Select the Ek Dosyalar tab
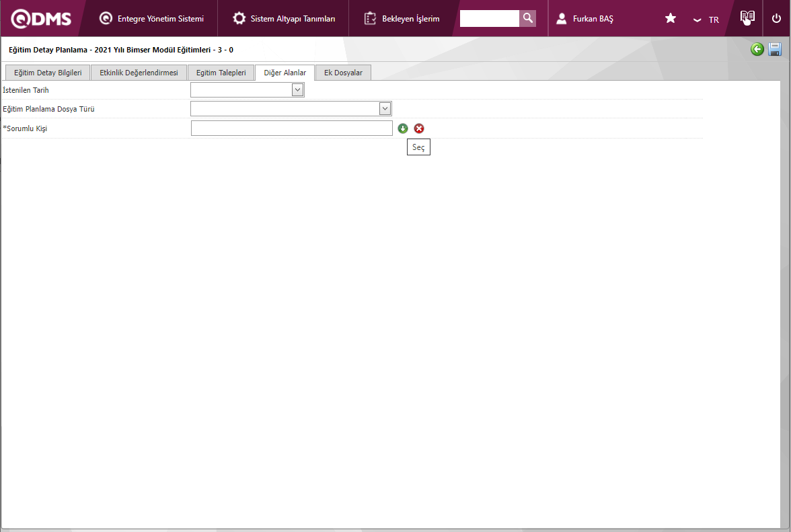The height and width of the screenshot is (532, 791). click(x=343, y=73)
